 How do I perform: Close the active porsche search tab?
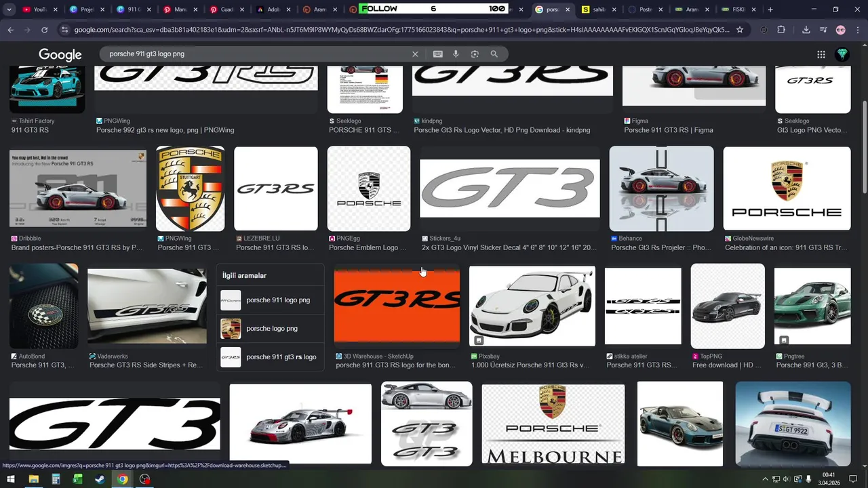point(568,9)
